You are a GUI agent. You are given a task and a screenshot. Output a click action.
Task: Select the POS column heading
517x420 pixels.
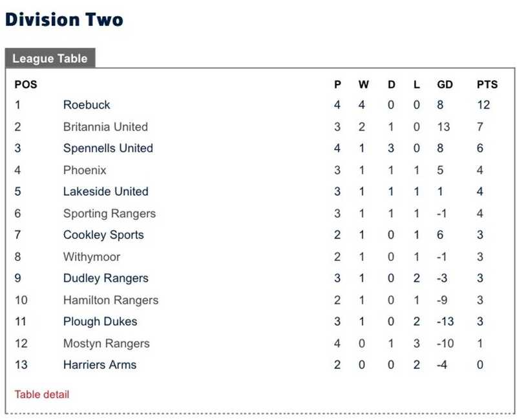[x=26, y=85]
